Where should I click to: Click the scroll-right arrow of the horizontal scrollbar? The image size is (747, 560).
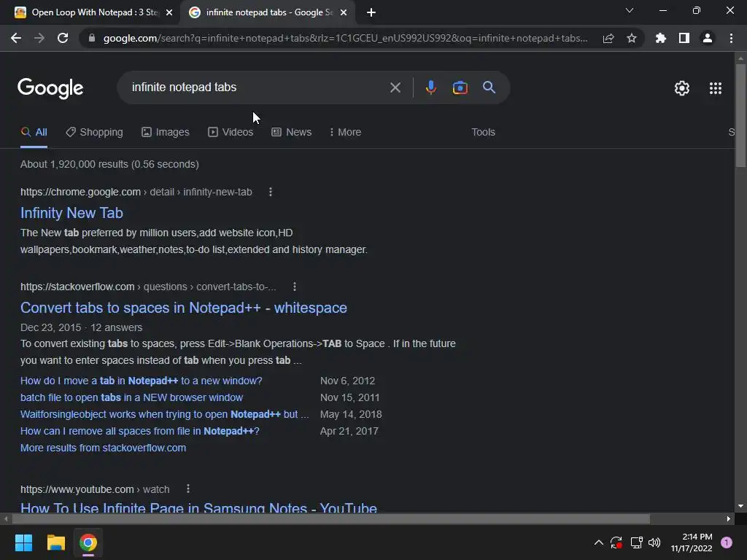(729, 518)
